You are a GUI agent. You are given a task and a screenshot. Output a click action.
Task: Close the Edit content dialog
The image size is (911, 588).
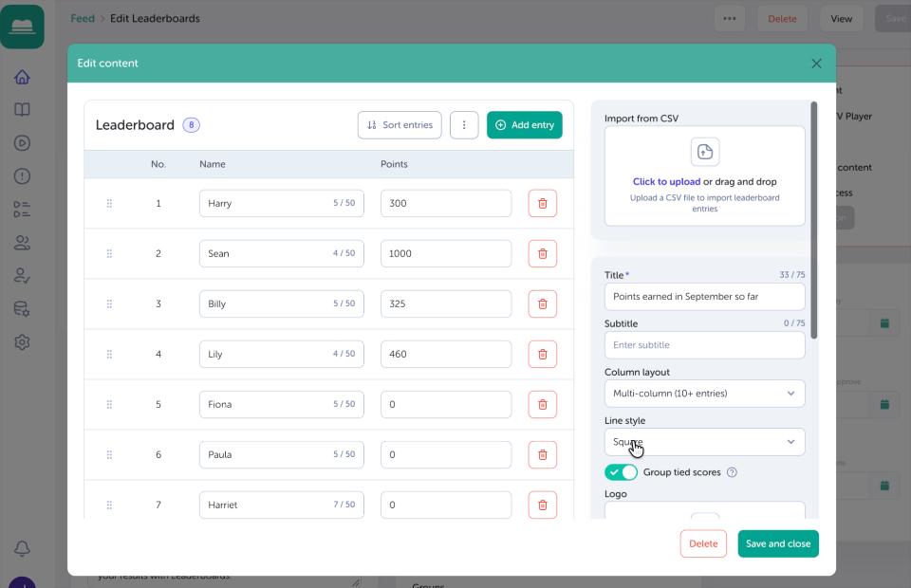816,64
